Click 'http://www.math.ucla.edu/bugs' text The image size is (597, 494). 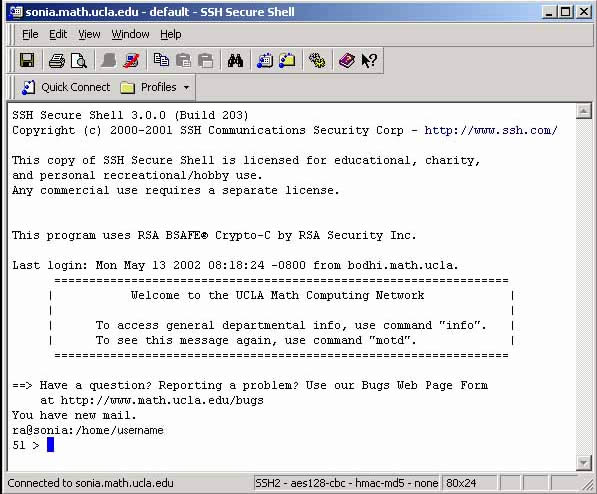[x=162, y=400]
